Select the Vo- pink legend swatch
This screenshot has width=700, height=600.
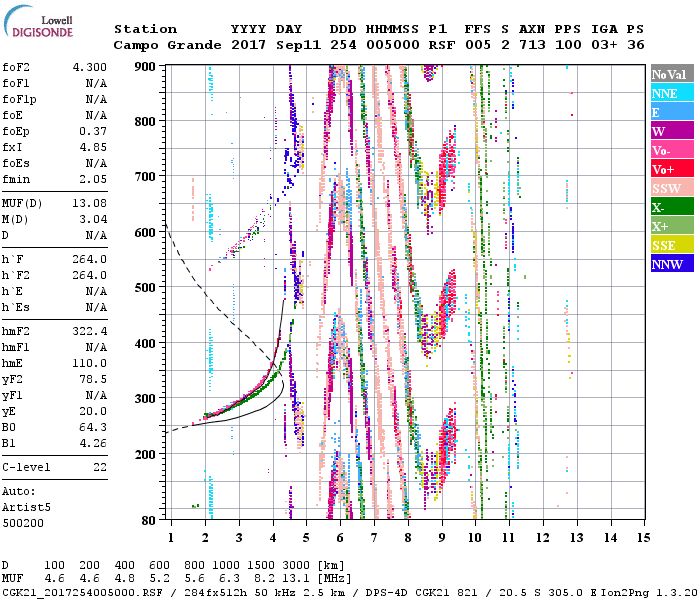672,150
